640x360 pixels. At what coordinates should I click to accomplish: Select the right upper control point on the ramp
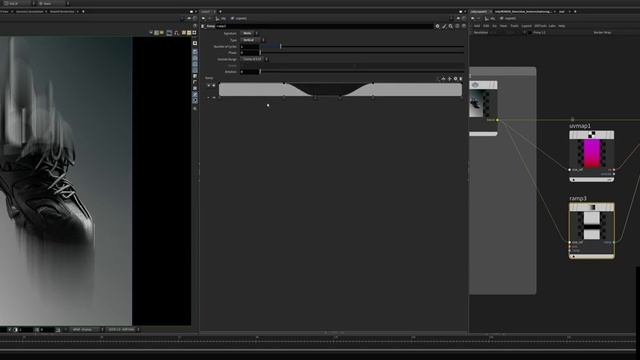[x=373, y=83]
